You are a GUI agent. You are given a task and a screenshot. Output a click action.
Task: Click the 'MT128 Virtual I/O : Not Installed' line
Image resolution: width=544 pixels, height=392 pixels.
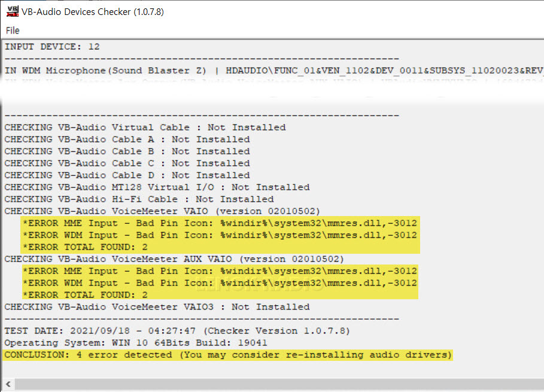point(157,187)
